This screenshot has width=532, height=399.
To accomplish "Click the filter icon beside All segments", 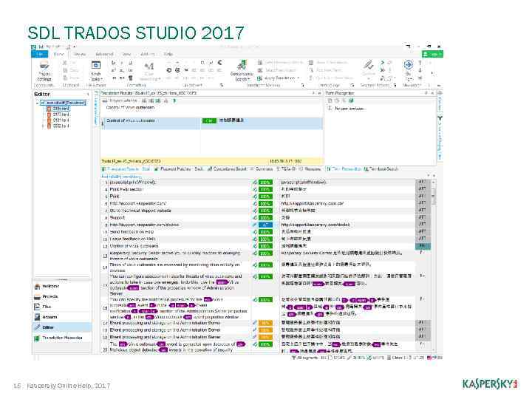I will coord(294,358).
